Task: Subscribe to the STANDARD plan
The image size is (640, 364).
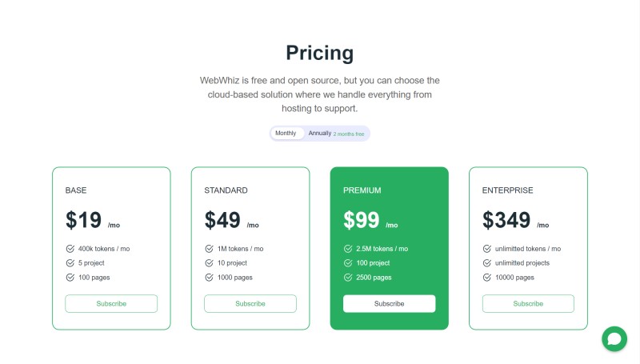Action: pos(250,304)
